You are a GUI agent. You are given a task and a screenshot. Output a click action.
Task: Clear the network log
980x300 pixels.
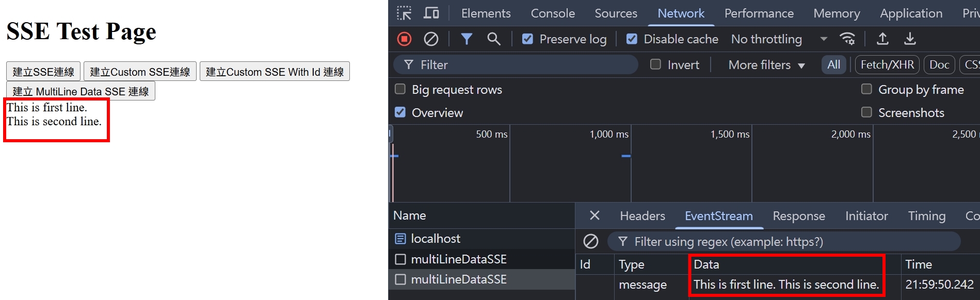point(431,39)
